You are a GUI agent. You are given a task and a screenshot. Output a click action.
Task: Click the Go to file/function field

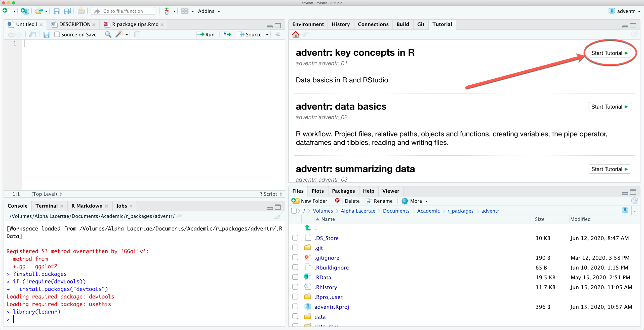tap(123, 11)
